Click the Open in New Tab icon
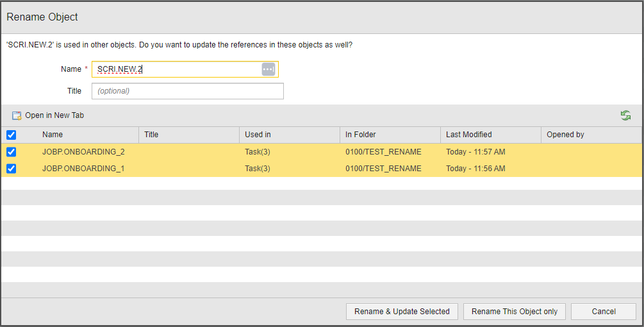 click(17, 116)
